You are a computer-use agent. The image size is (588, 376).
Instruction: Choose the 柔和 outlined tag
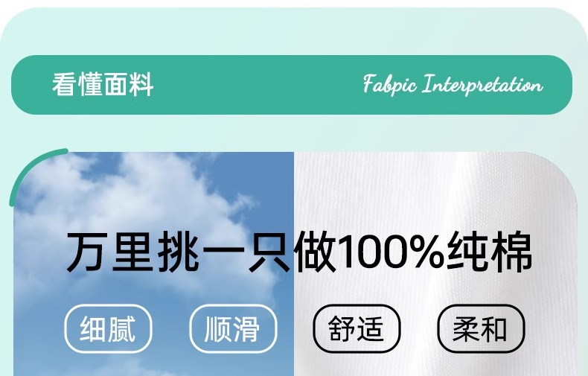(481, 328)
